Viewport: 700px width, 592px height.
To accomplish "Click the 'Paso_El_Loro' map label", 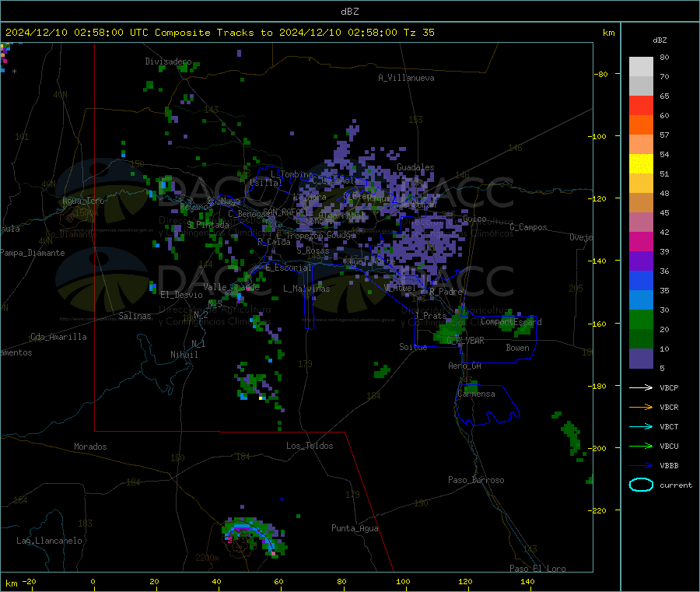I will pyautogui.click(x=538, y=569).
